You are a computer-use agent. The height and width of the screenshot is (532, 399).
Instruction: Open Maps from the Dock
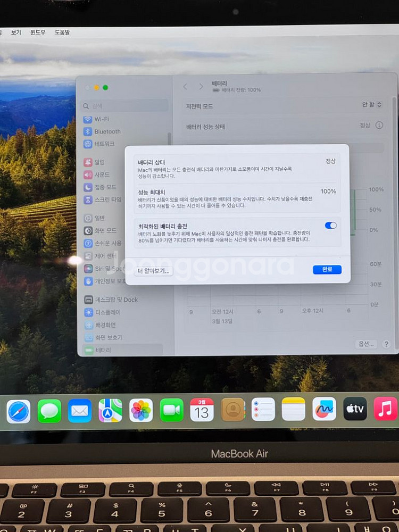(110, 410)
